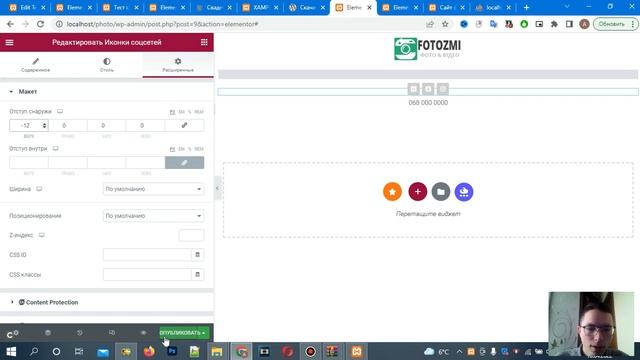Open the Elementor hamburger menu

9,42
